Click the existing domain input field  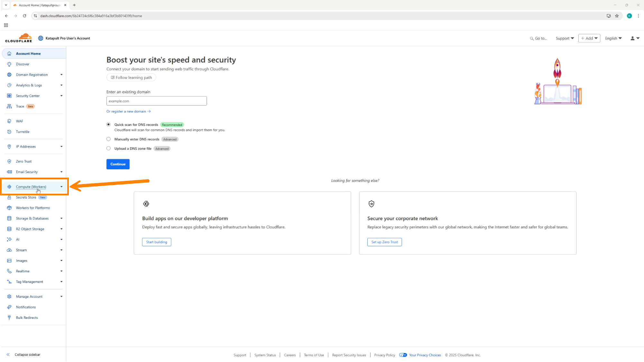(x=156, y=101)
